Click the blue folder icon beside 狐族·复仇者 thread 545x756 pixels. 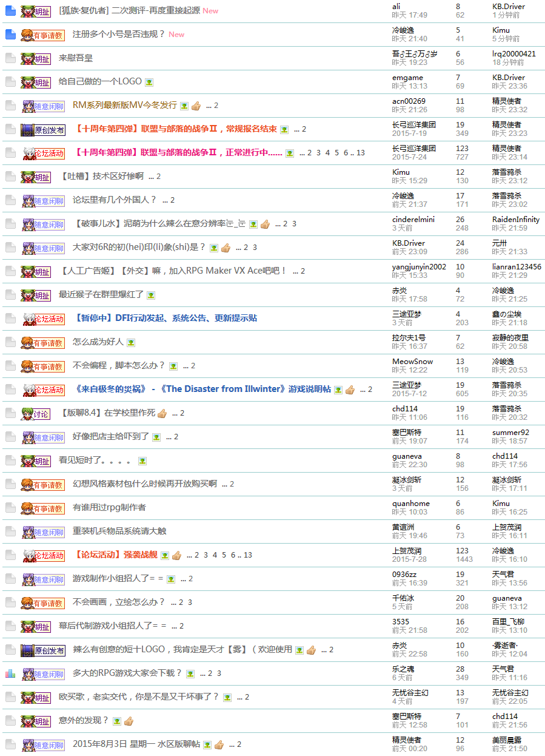(10, 11)
